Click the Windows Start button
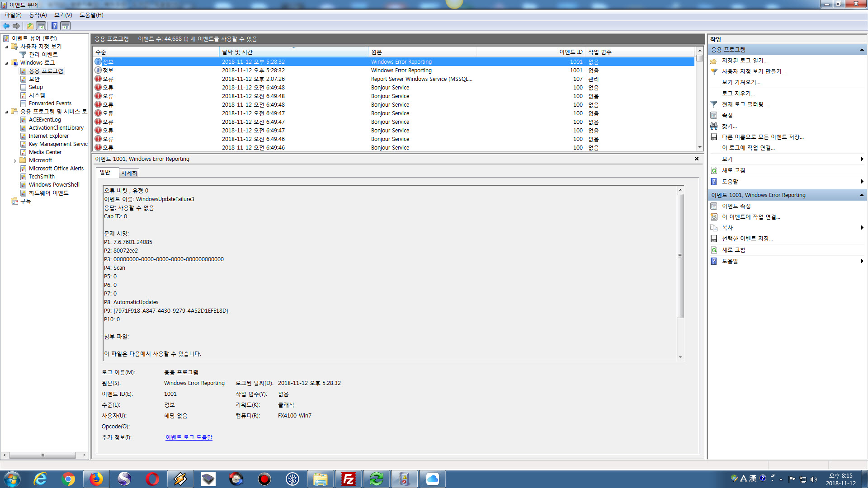The height and width of the screenshot is (488, 868). (x=12, y=479)
